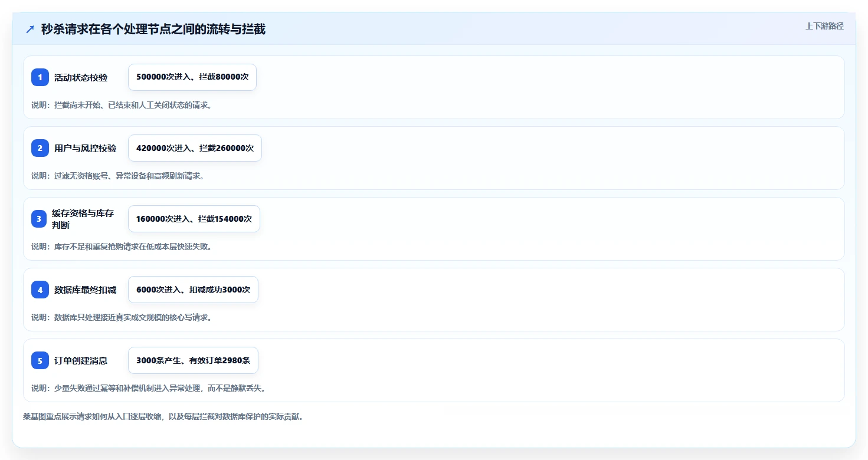Click the note about 拦截尚未开始、已结束 requests
Viewport: 868px width, 460px height.
(x=122, y=105)
